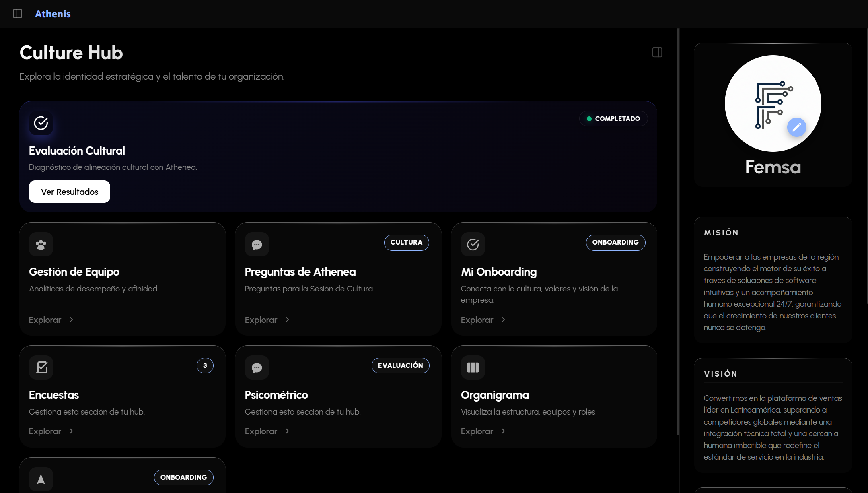Click the Preguntas de Athenea chat icon

pyautogui.click(x=257, y=244)
